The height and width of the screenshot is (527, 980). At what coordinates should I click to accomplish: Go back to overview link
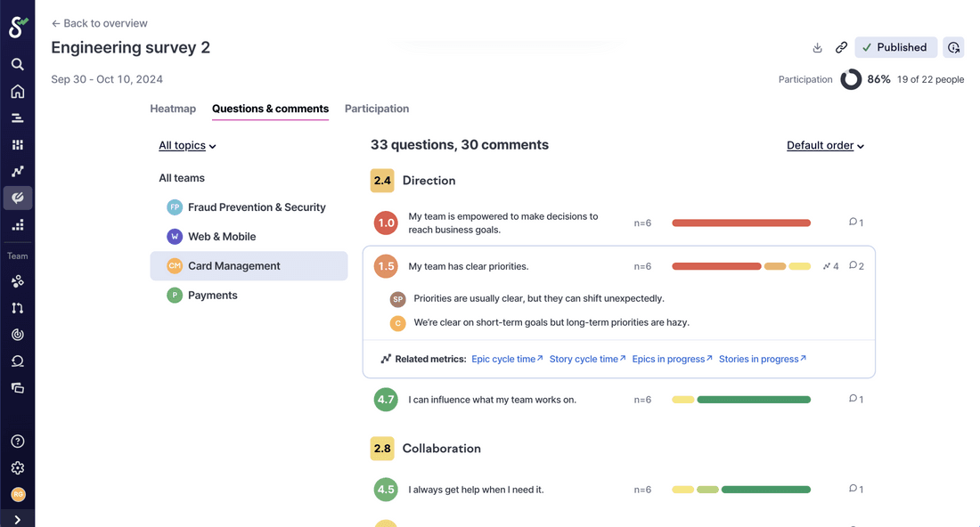coord(100,23)
